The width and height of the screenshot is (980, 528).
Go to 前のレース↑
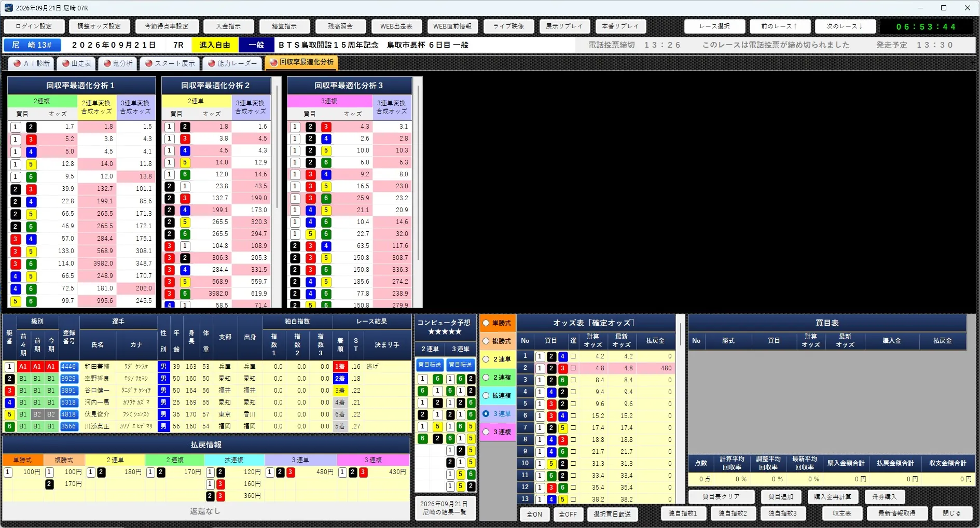pos(779,26)
